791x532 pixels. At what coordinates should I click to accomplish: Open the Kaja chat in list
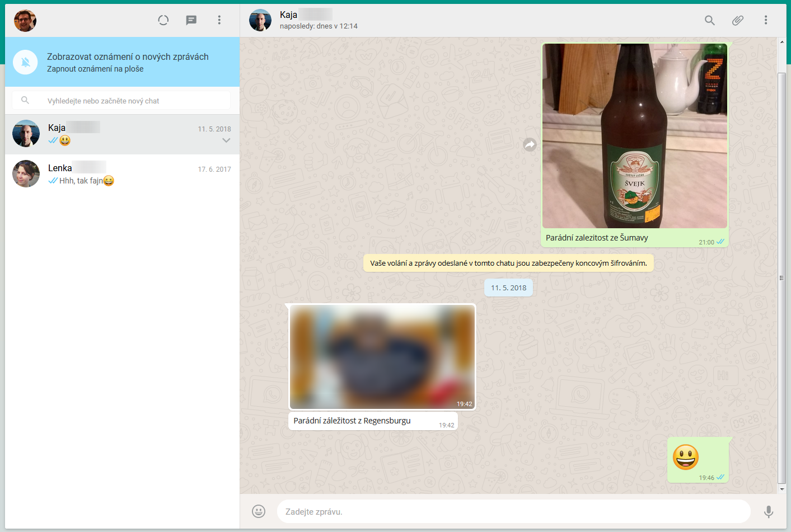122,134
